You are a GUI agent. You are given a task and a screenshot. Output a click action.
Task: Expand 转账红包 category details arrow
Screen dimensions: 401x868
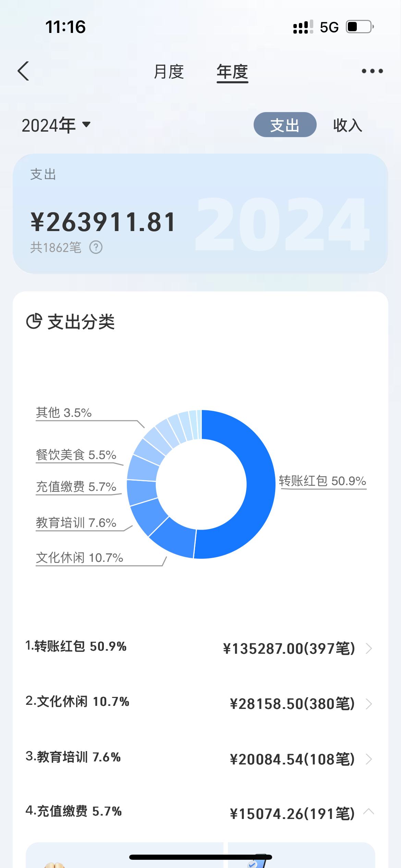tap(369, 648)
